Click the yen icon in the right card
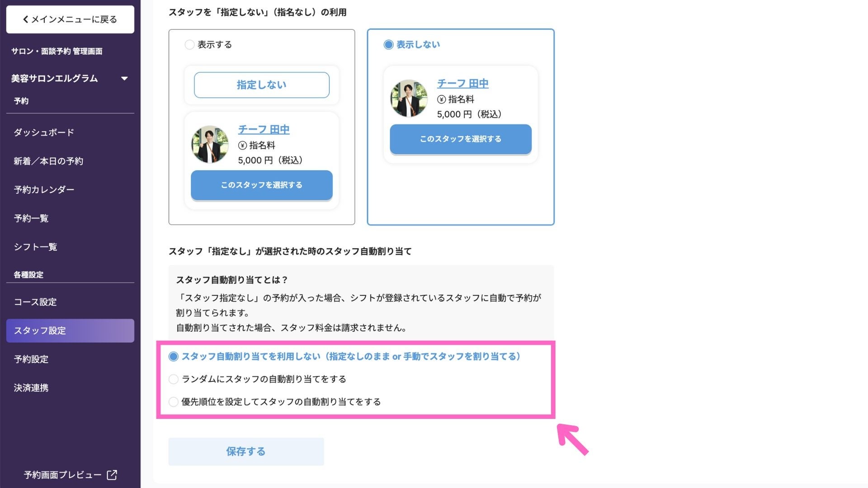Image resolution: width=868 pixels, height=488 pixels. [442, 99]
